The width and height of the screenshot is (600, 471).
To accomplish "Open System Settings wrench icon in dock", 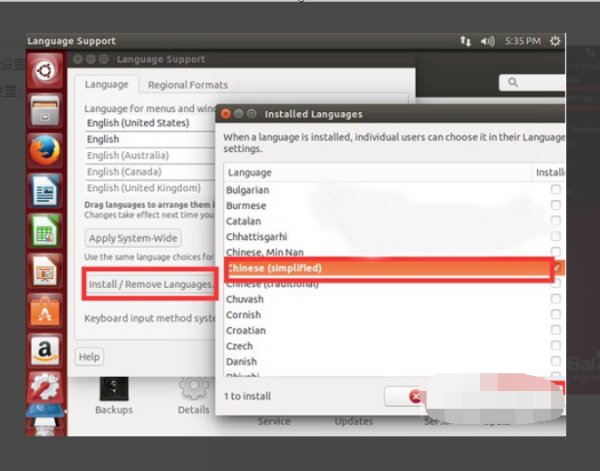I will [x=45, y=387].
